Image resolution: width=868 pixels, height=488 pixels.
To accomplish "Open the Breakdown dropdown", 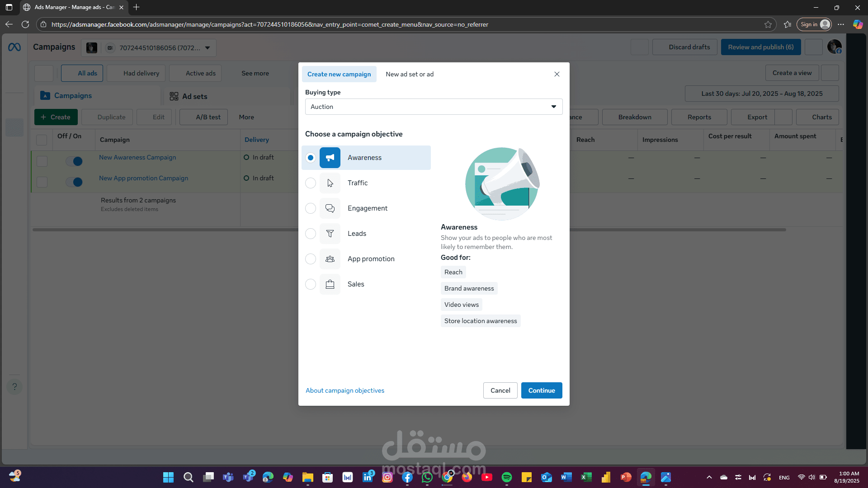I will pos(635,117).
